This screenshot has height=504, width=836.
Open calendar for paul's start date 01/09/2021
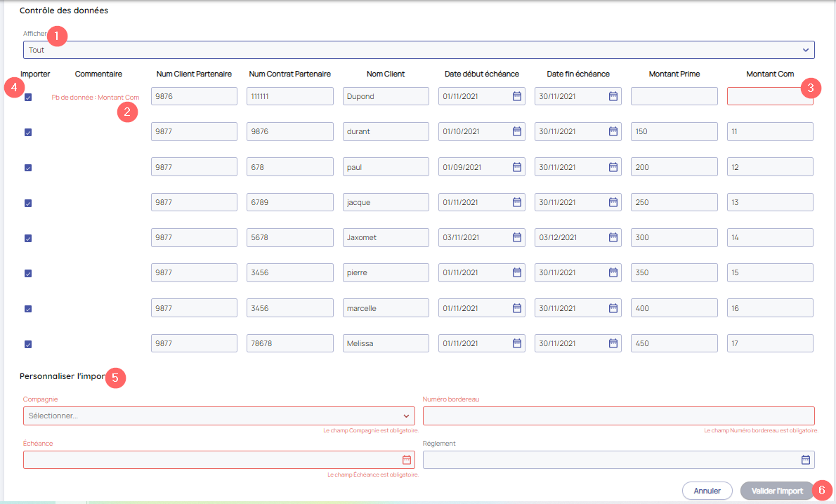(x=516, y=167)
